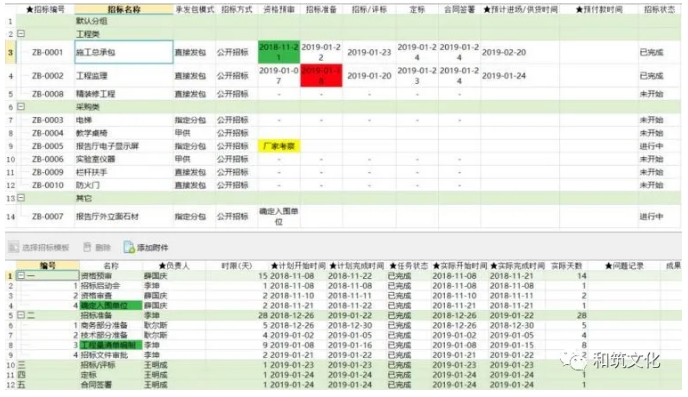Click the 任务状态 column header

408,266
